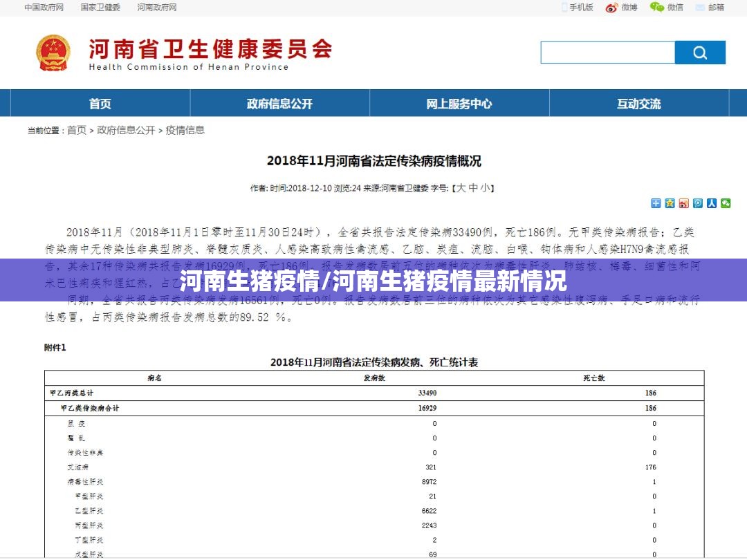The height and width of the screenshot is (560, 747).
Task: Click 艾滋病 row label
Action: (x=78, y=467)
